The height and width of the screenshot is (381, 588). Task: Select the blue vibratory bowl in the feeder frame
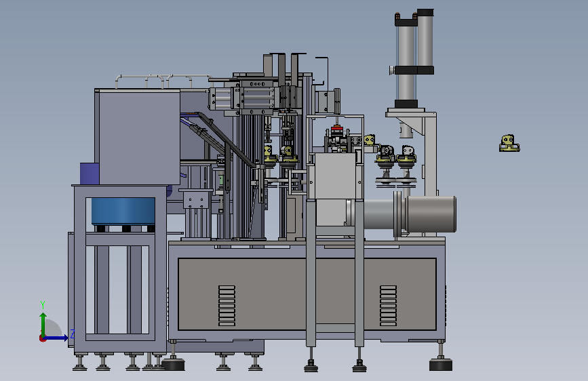tap(123, 211)
